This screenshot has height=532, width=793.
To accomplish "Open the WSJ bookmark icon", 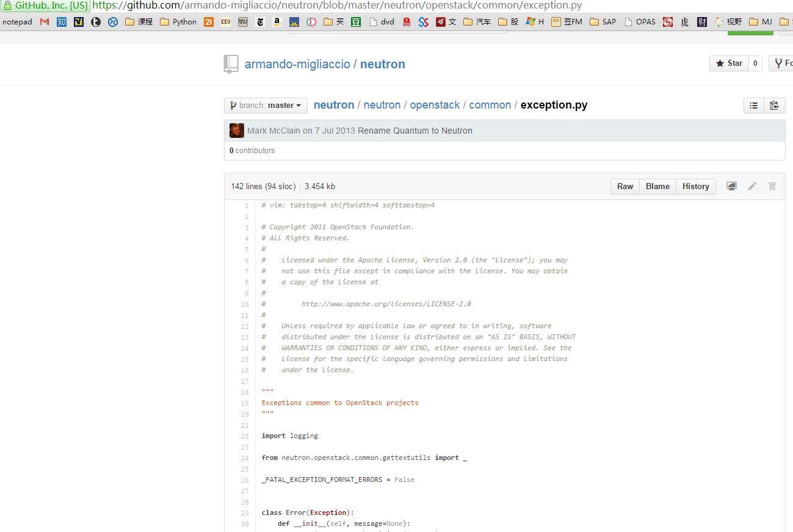I will pos(243,22).
